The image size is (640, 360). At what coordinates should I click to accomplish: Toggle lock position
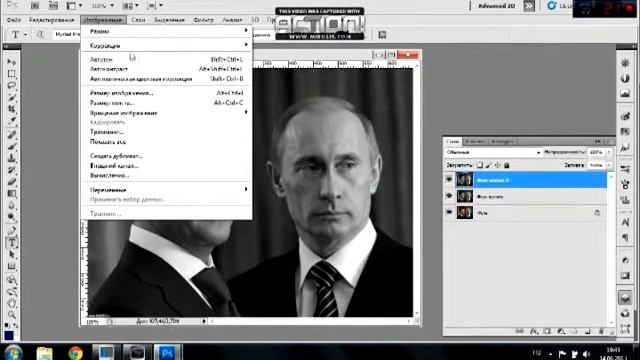click(498, 165)
